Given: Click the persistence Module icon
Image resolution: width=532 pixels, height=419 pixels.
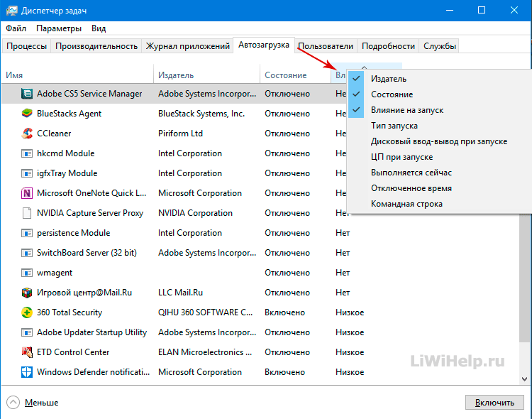Looking at the screenshot, I should [27, 233].
